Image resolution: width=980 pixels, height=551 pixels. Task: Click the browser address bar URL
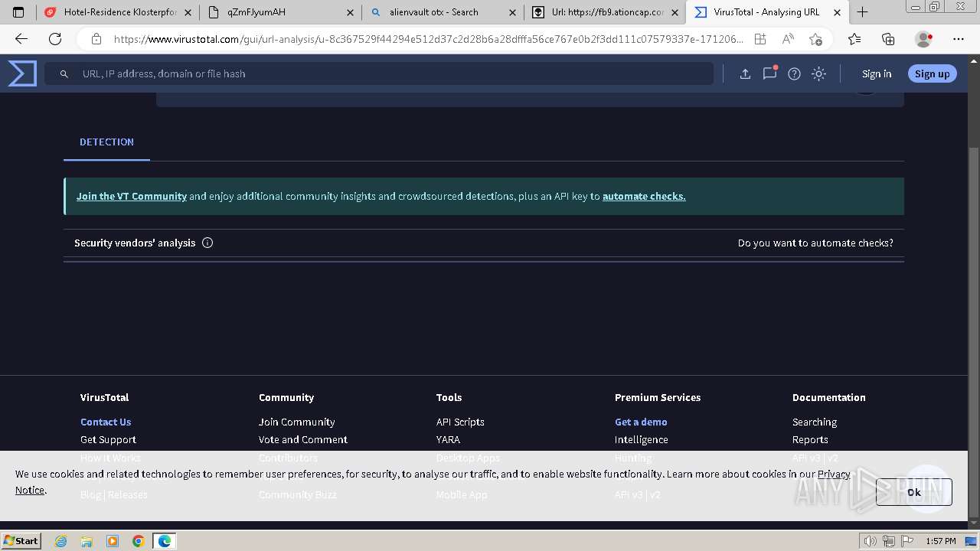pyautogui.click(x=427, y=39)
